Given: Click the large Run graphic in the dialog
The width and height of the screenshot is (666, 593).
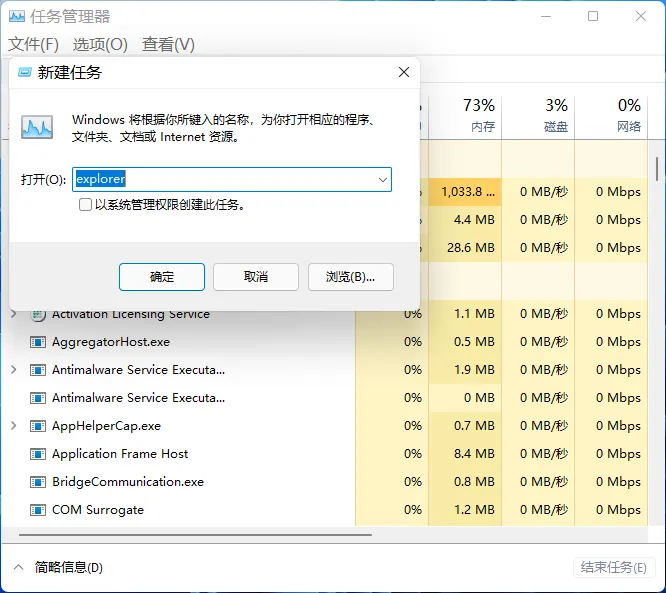Looking at the screenshot, I should pyautogui.click(x=37, y=127).
